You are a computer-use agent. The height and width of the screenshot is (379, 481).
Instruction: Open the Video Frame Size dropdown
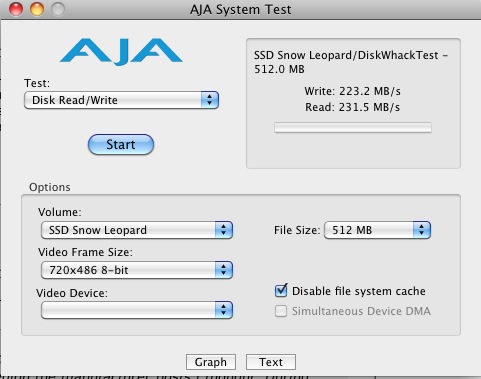(137, 270)
